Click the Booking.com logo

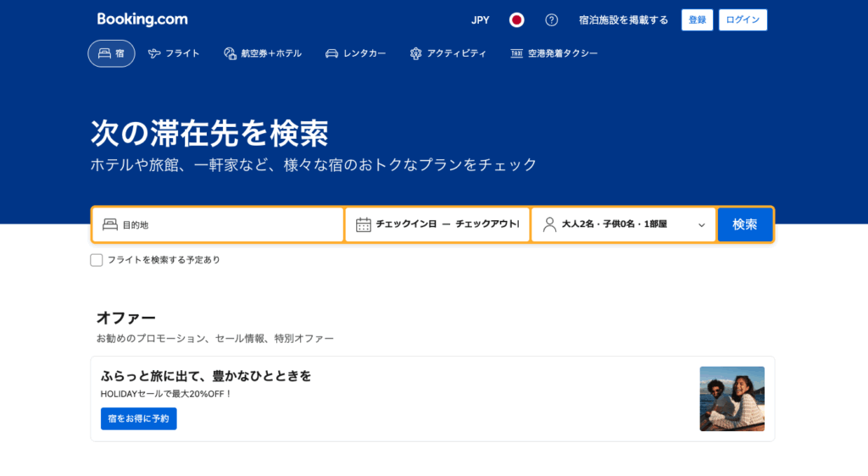142,19
